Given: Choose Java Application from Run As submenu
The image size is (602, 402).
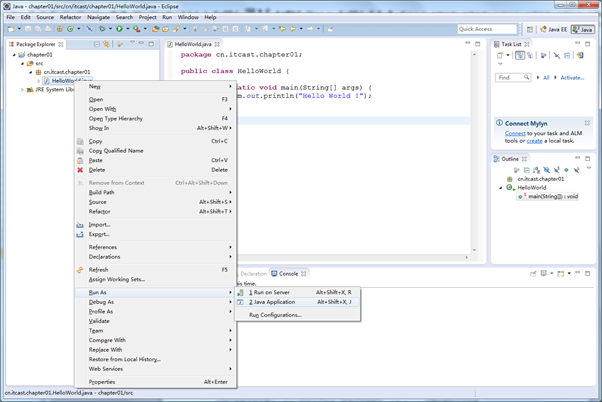Looking at the screenshot, I should (x=298, y=302).
